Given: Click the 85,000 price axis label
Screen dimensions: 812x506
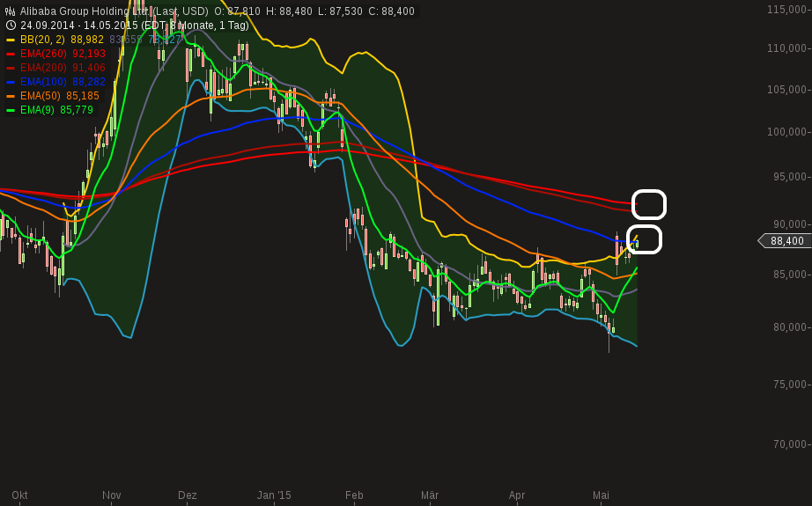Looking at the screenshot, I should 790,275.
